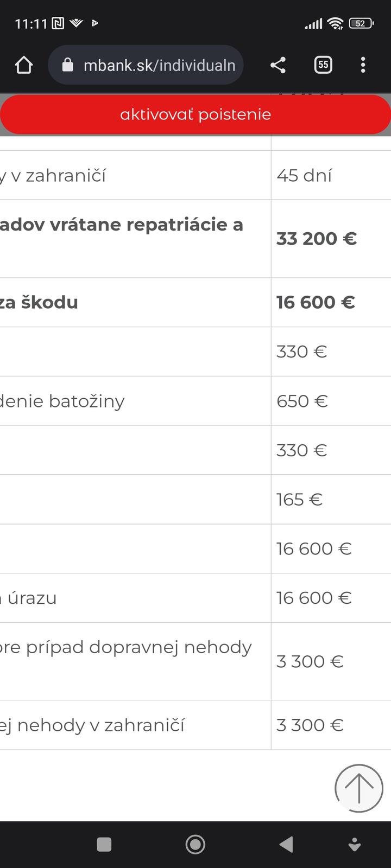Tap the browser home icon
Viewport: 391px width, 868px height.
[24, 65]
